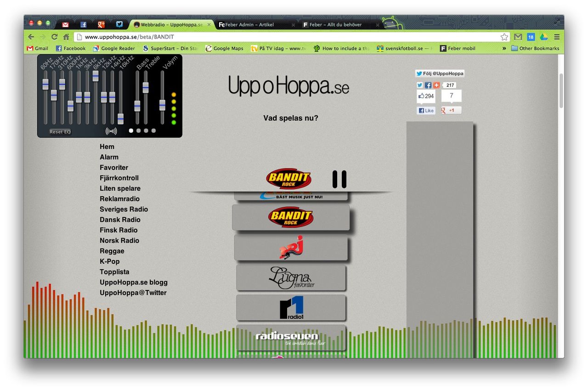The width and height of the screenshot is (588, 391).
Task: Open the Finsk Radio category
Action: click(x=119, y=230)
